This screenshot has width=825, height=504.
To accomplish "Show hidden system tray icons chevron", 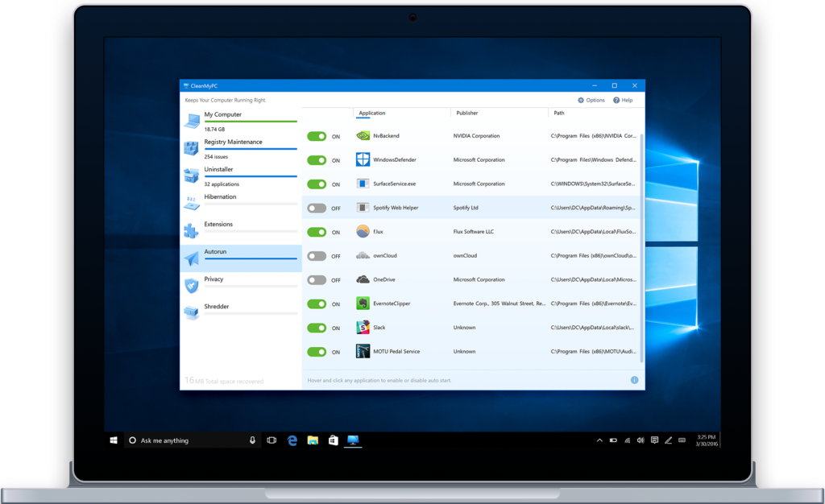I will pyautogui.click(x=599, y=440).
